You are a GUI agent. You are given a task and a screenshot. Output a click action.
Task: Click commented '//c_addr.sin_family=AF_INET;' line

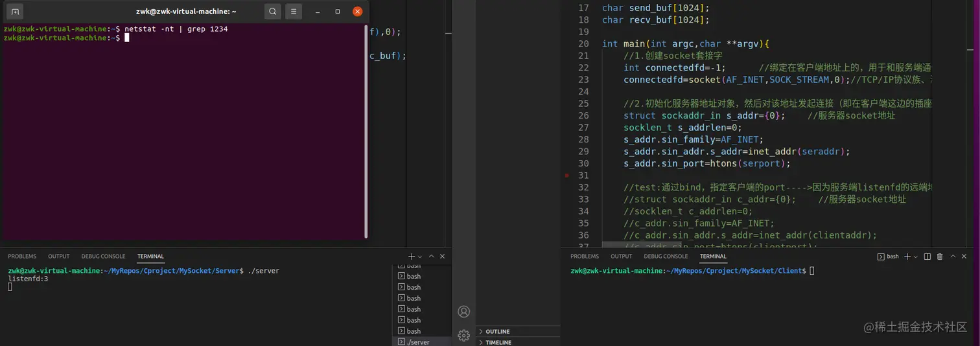pyautogui.click(x=699, y=224)
